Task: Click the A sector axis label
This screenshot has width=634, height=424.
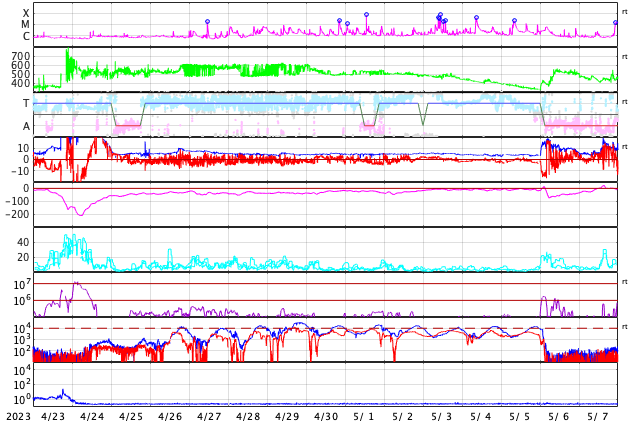Action: [x=26, y=127]
